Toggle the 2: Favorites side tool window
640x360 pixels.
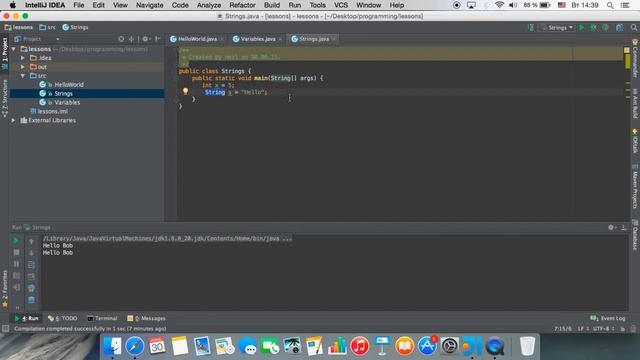[5, 289]
